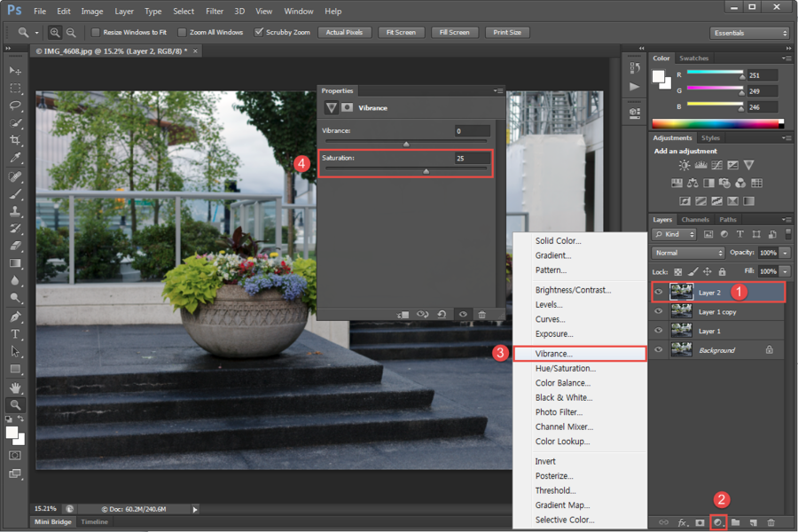Viewport: 798px width, 532px height.
Task: Reset adjustment to defaults in Properties panel
Action: point(442,315)
